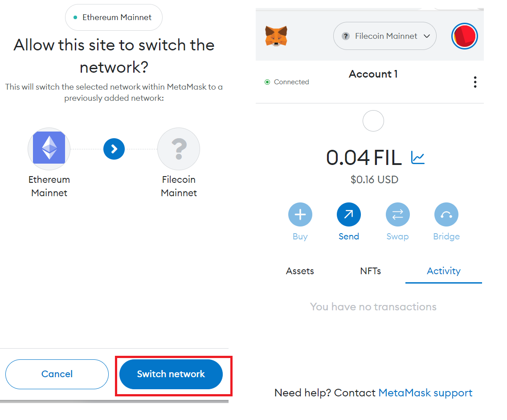The height and width of the screenshot is (420, 507).
Task: Click the Ethereum Mainnet logo icon
Action: click(49, 149)
